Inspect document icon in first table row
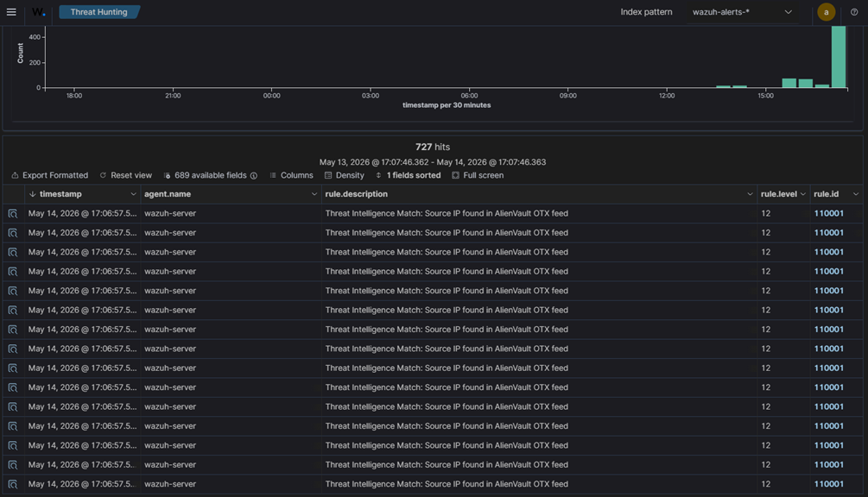868x497 pixels. point(13,213)
